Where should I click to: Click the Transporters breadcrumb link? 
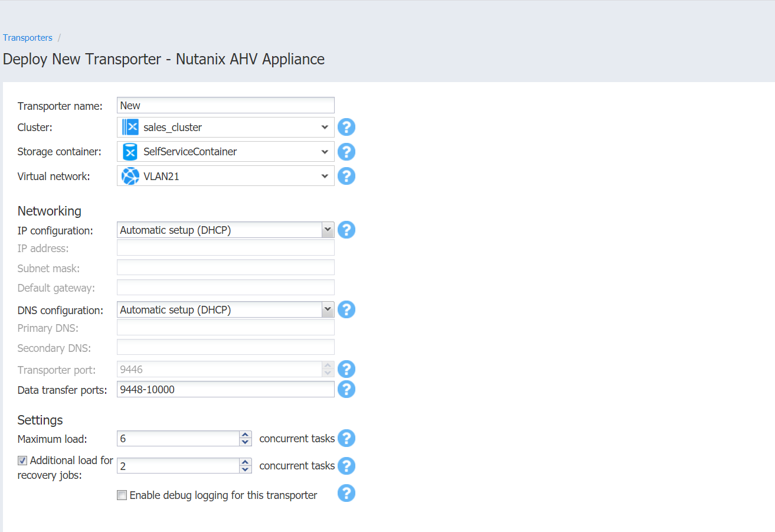(x=28, y=38)
